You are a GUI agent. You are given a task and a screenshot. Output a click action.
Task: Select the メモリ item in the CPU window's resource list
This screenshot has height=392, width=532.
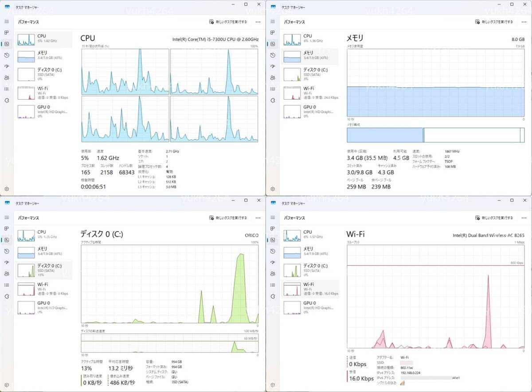pyautogui.click(x=44, y=55)
